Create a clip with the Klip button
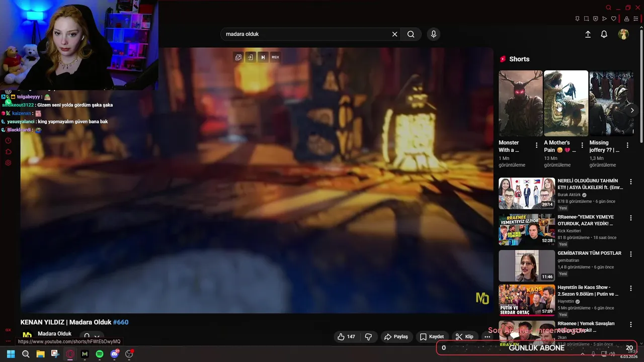The image size is (644, 362). click(464, 336)
